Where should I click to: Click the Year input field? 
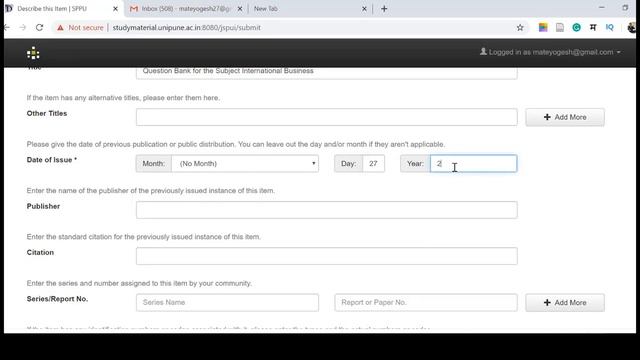click(x=473, y=164)
